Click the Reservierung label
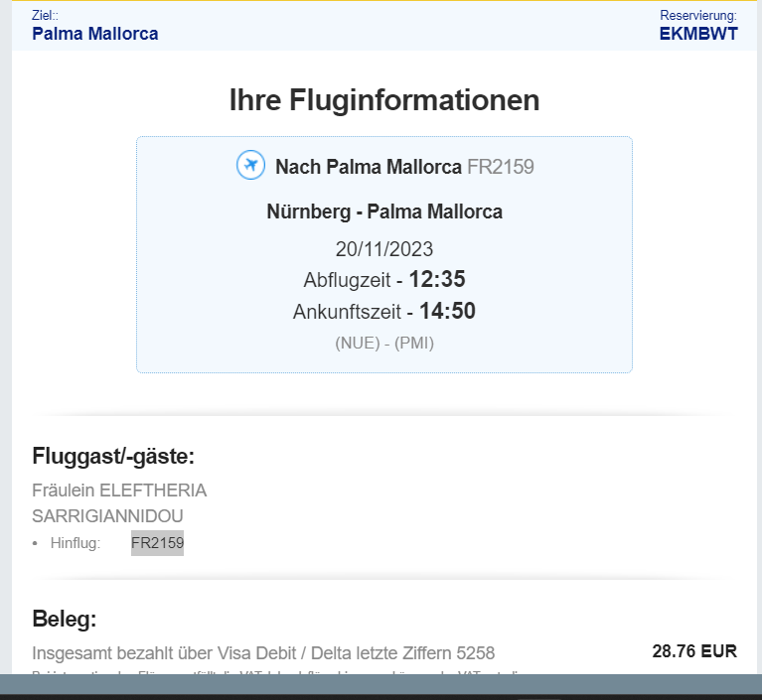Image resolution: width=762 pixels, height=700 pixels. [698, 16]
